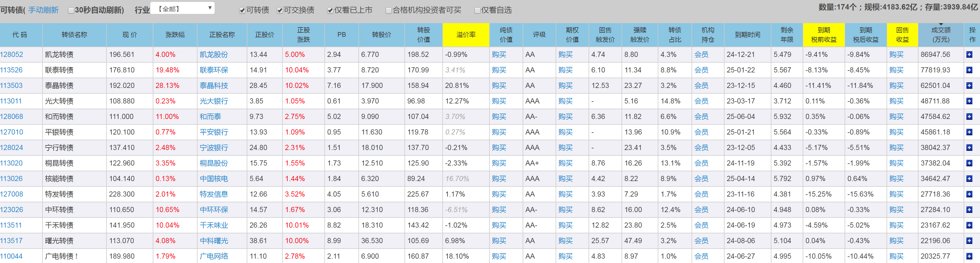Select bond name 和而转债
This screenshot has height=263, width=980.
59,117
